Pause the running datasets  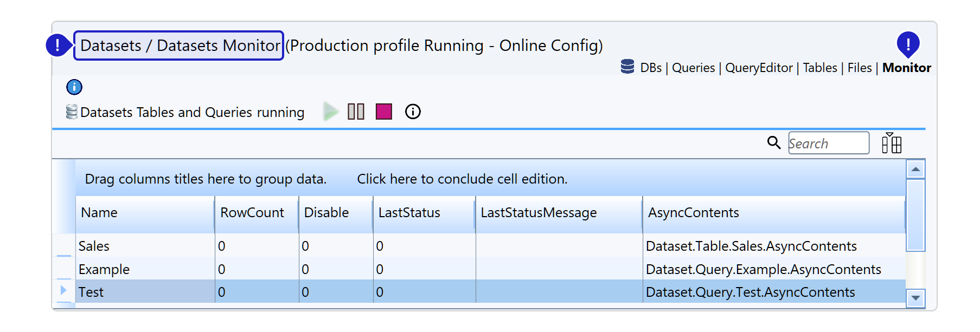click(x=356, y=112)
